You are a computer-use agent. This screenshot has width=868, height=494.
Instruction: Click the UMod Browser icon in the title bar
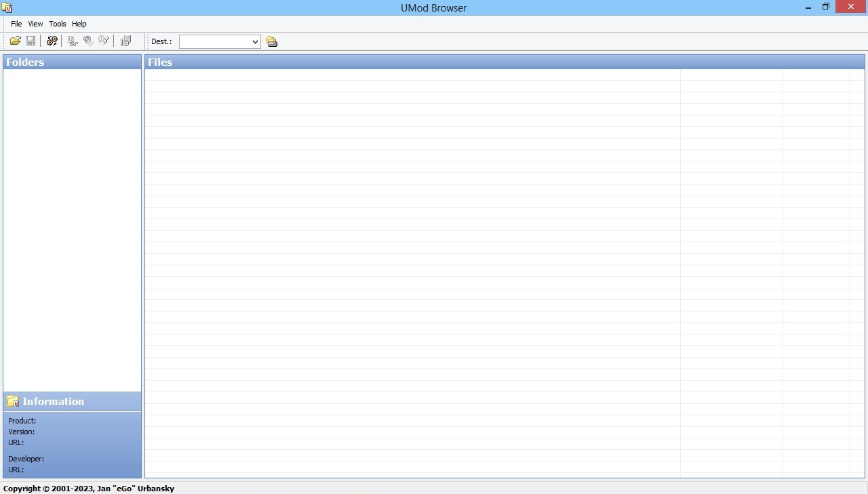click(x=7, y=7)
